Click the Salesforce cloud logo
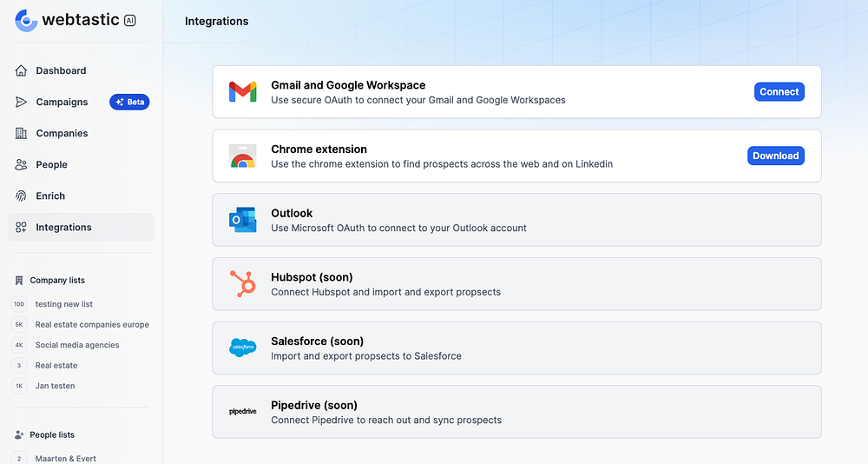This screenshot has width=868, height=464. pos(242,348)
